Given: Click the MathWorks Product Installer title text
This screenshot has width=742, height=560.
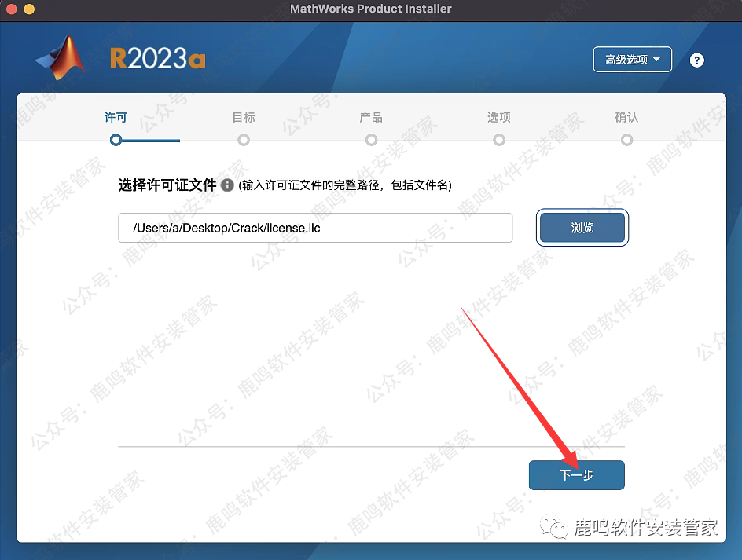Looking at the screenshot, I should [x=371, y=9].
